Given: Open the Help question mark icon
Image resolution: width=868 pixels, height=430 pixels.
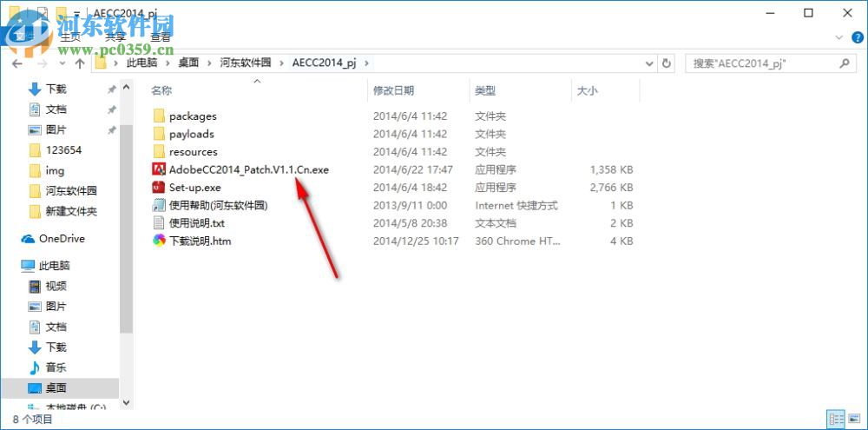Looking at the screenshot, I should (x=857, y=37).
